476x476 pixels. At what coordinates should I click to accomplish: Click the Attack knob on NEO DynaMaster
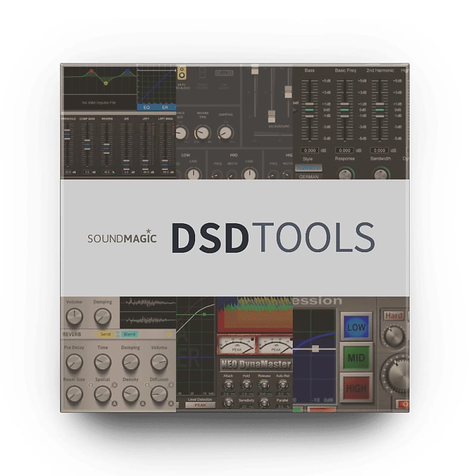(x=228, y=386)
